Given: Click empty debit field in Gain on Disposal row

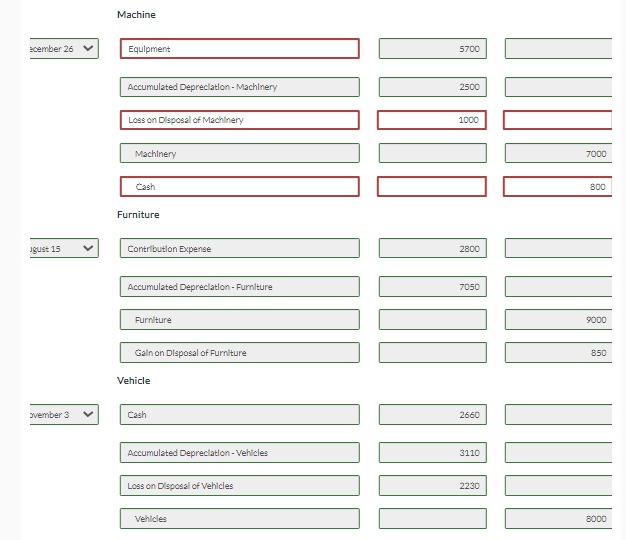Looking at the screenshot, I should (x=433, y=353).
